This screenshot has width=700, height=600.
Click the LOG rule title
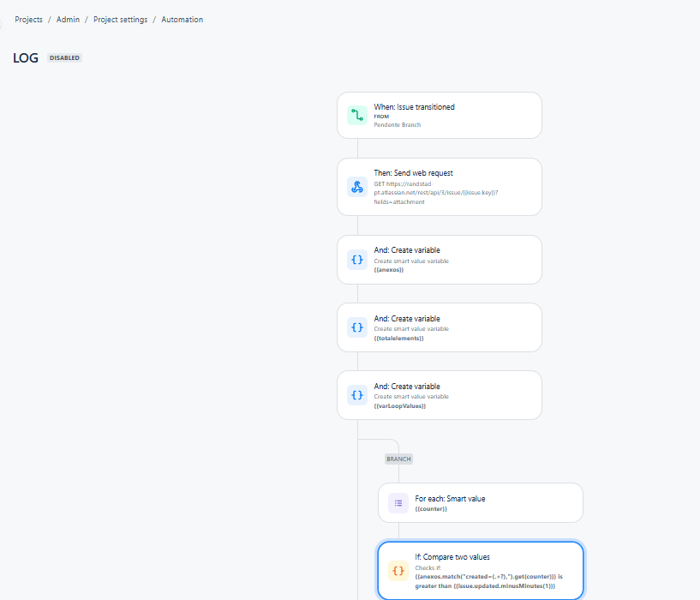26,58
